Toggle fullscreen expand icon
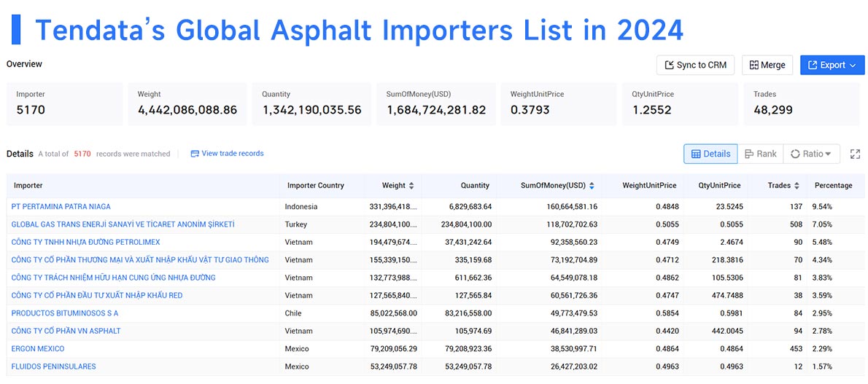Viewport: 868px width, 384px height. pyautogui.click(x=855, y=154)
